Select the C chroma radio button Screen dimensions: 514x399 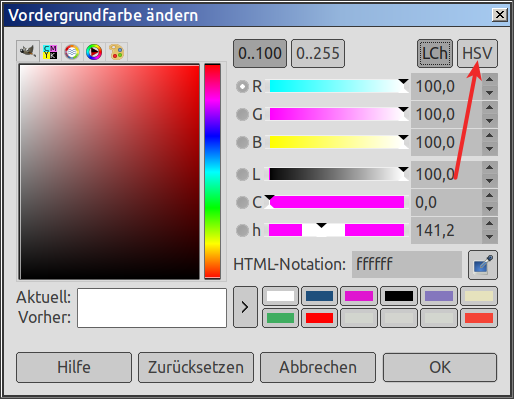click(242, 202)
